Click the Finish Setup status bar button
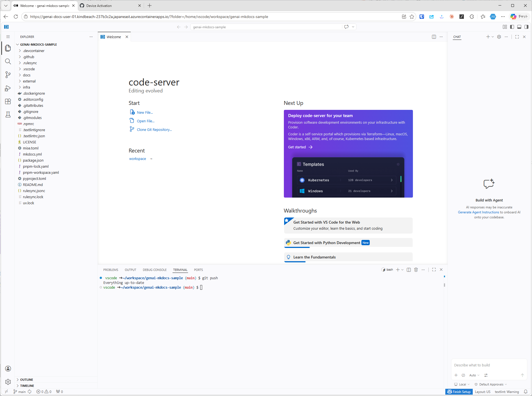This screenshot has height=396, width=532. pyautogui.click(x=459, y=392)
